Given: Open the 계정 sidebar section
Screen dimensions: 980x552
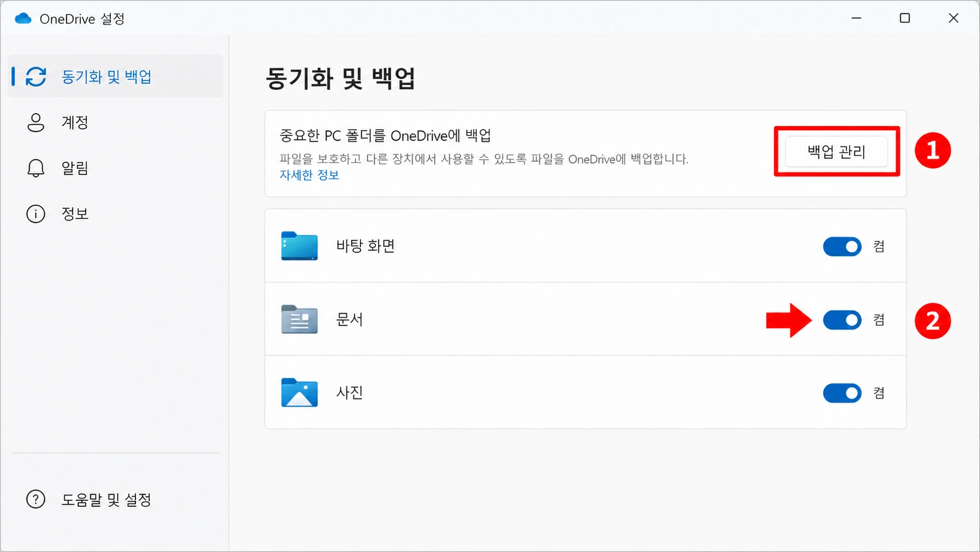Looking at the screenshot, I should tap(116, 123).
